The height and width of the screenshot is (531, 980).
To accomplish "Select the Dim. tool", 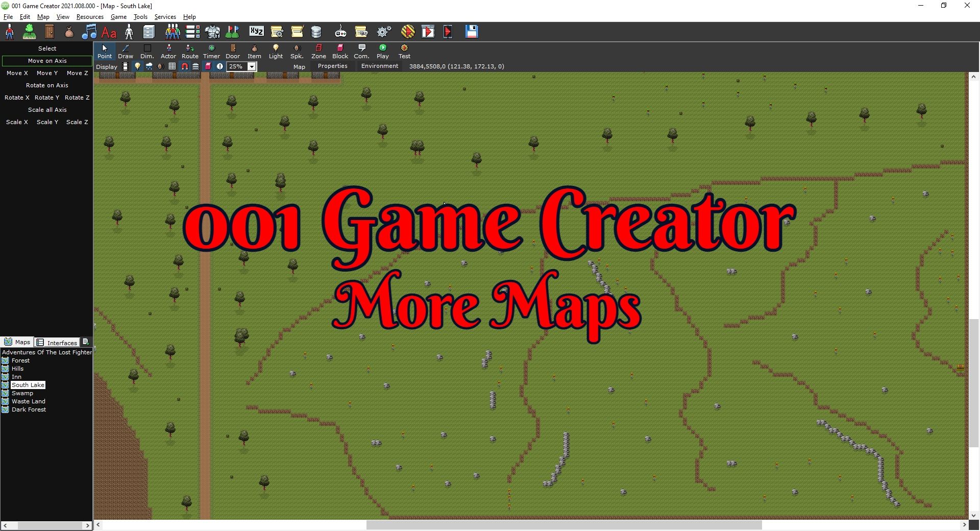I will pos(147,52).
